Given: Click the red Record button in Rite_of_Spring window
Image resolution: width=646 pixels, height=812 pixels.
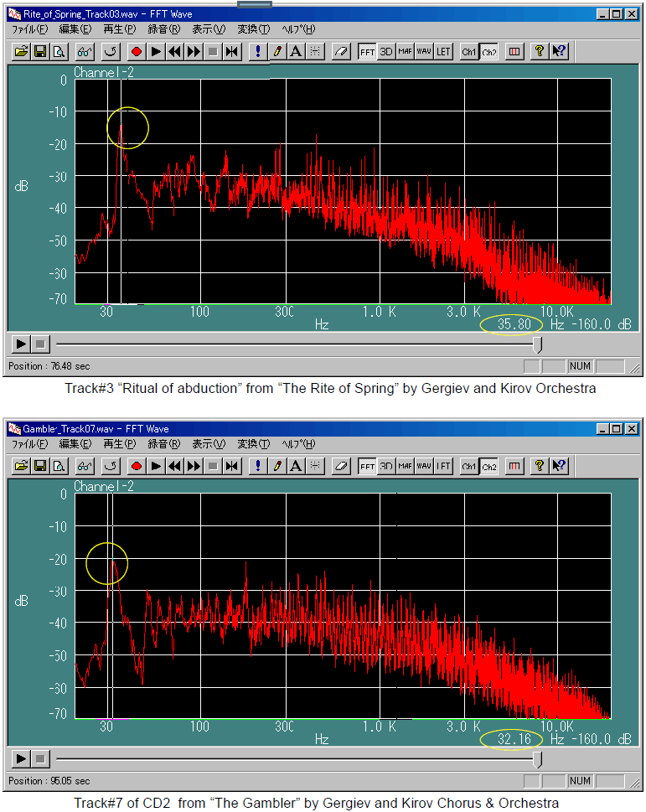Looking at the screenshot, I should pos(137,51).
